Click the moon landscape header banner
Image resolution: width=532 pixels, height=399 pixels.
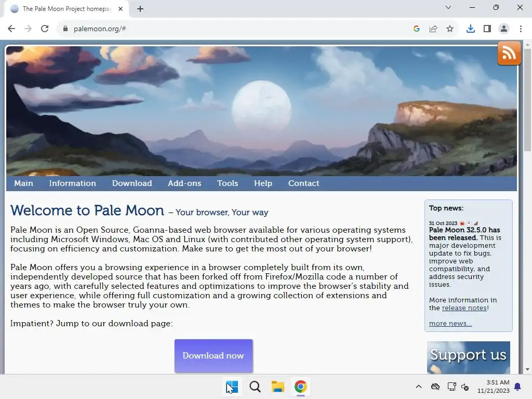tap(262, 111)
